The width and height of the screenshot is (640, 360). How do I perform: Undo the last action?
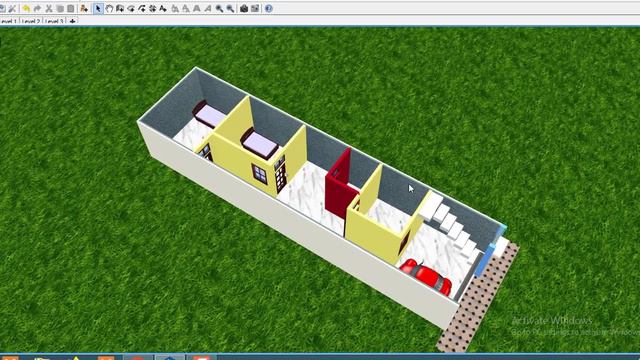click(x=26, y=8)
